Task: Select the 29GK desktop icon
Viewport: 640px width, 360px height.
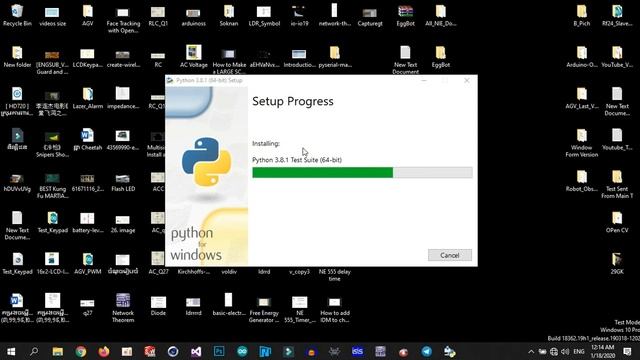Action: click(617, 263)
